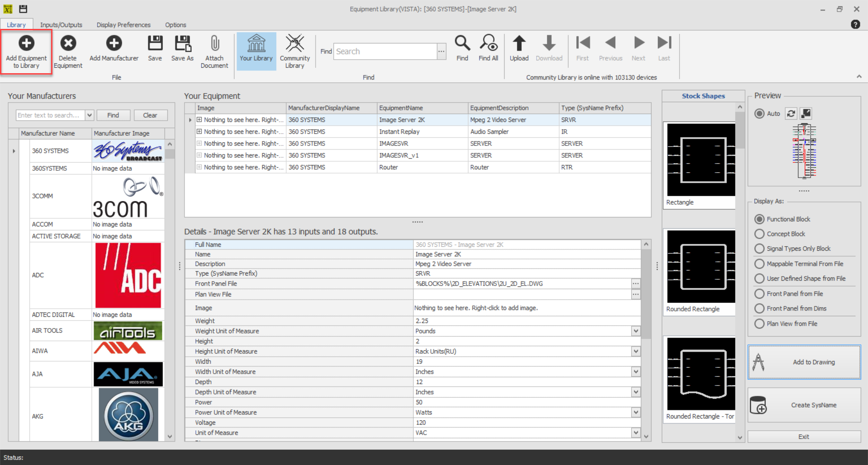
Task: Click the Add to Drawing button
Action: (804, 362)
